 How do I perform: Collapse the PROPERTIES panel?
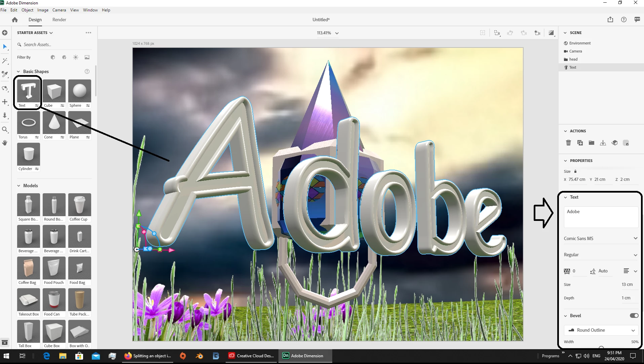pyautogui.click(x=565, y=161)
